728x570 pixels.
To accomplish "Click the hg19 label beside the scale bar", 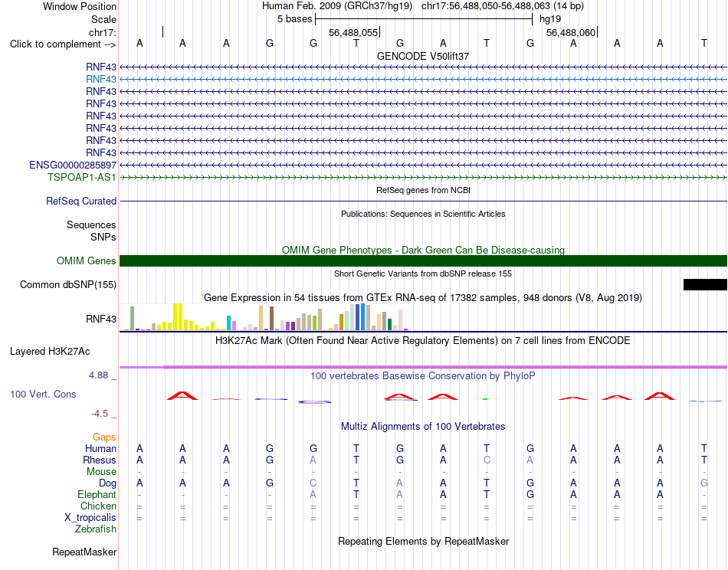I will (x=550, y=19).
